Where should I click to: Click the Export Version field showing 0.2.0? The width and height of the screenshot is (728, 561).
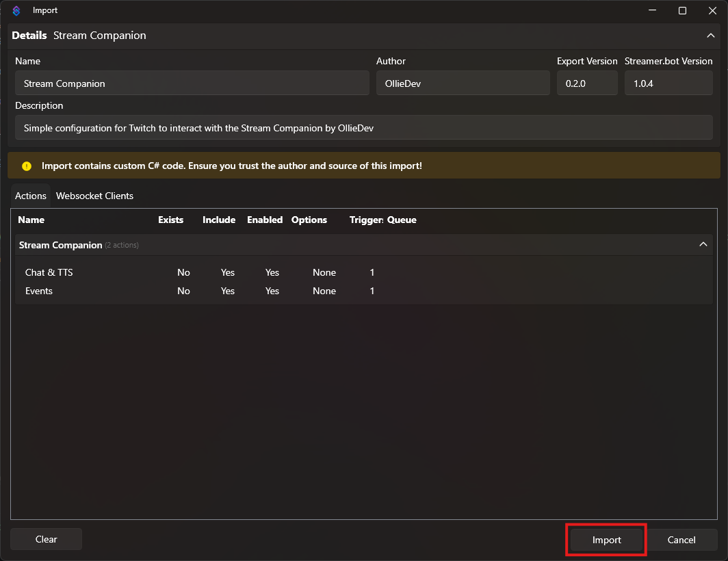click(x=587, y=83)
